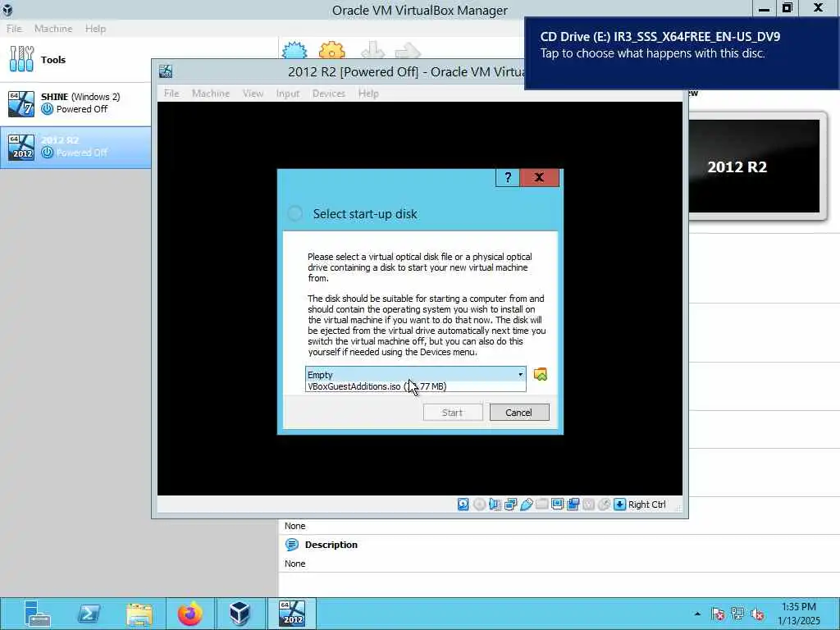
Task: Click the Right Ctrl host key label
Action: [x=646, y=504]
